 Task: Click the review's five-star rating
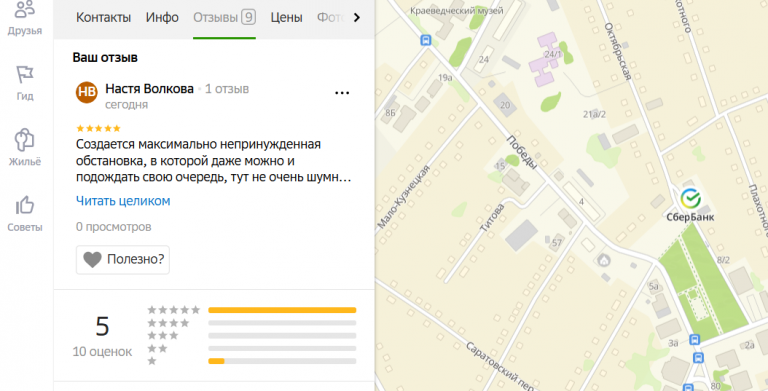98,128
